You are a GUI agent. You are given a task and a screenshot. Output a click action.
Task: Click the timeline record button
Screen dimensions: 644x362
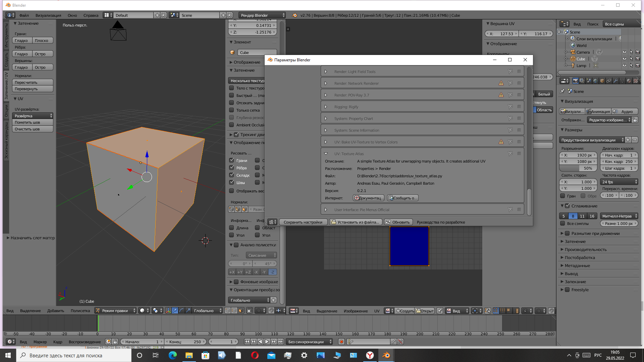[341, 342]
